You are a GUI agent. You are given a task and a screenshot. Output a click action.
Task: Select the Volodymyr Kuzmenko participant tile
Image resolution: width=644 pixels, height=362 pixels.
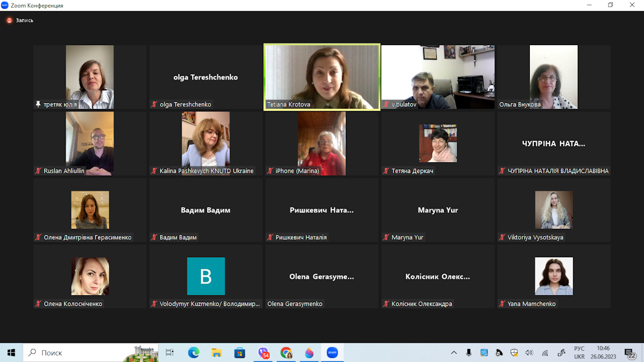click(x=205, y=276)
